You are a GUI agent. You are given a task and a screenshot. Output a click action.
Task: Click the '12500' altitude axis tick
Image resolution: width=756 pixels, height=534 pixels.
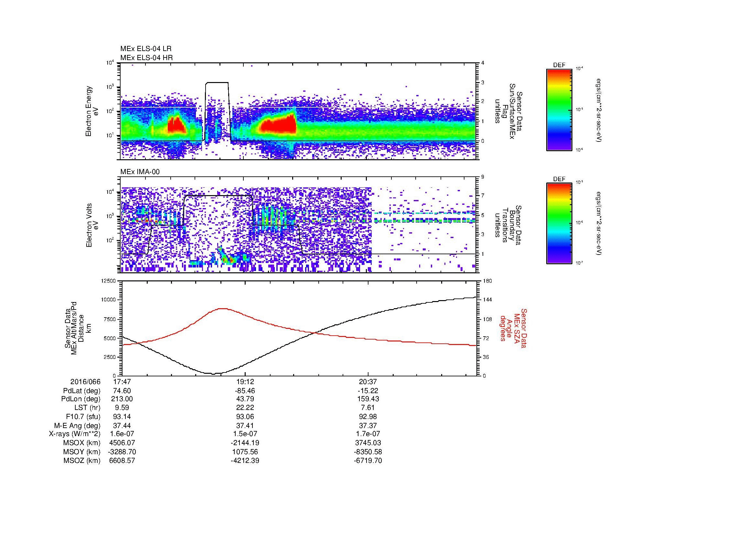(109, 281)
